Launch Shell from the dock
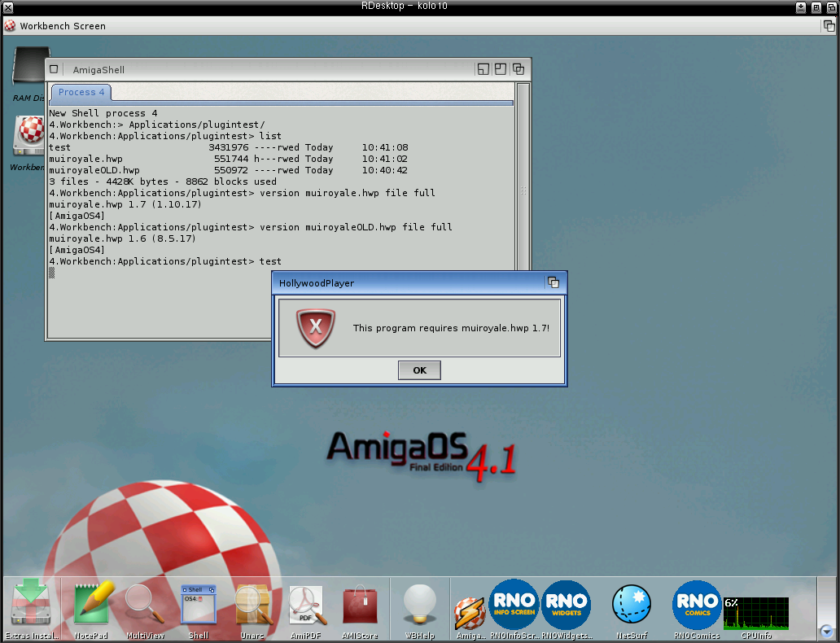Screen dimensions: 840x643 pos(198,605)
